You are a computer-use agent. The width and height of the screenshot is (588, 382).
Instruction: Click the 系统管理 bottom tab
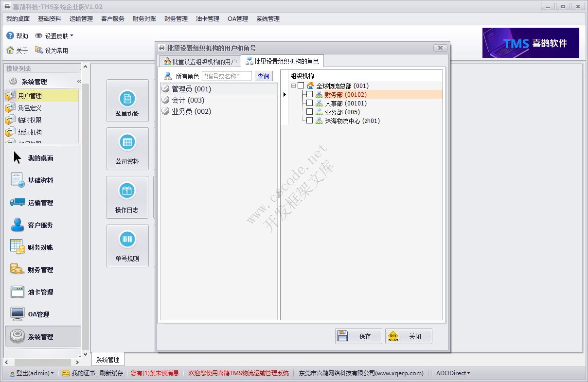coord(108,360)
